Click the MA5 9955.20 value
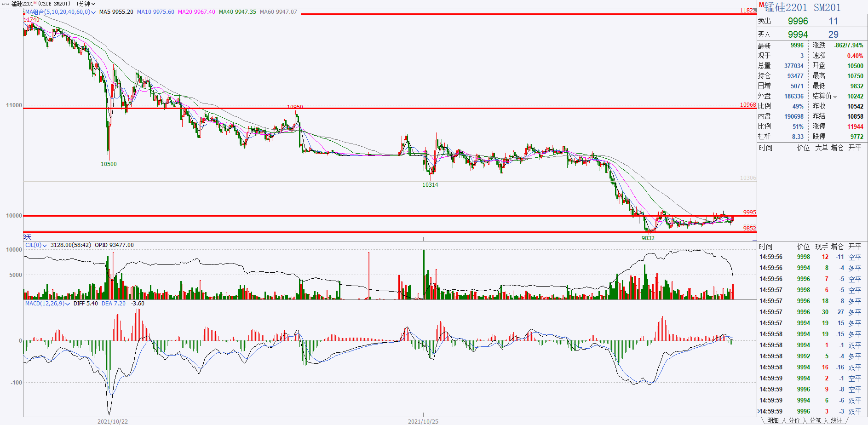Screen dimensions: 868x425 pyautogui.click(x=116, y=12)
